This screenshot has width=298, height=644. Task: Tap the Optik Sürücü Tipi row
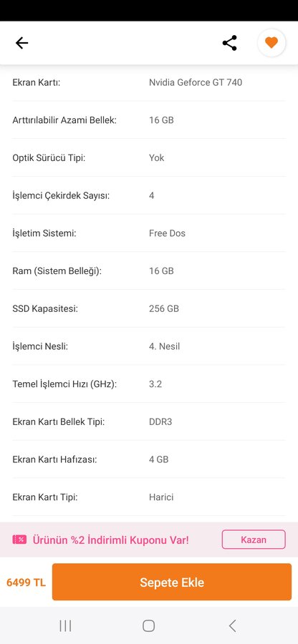click(149, 157)
